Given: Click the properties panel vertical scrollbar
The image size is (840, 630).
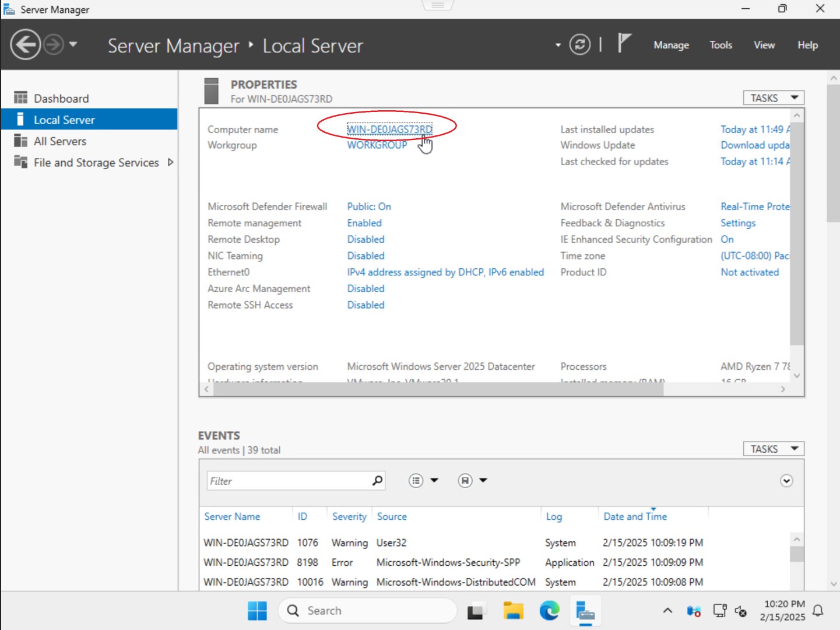Looking at the screenshot, I should point(797,233).
